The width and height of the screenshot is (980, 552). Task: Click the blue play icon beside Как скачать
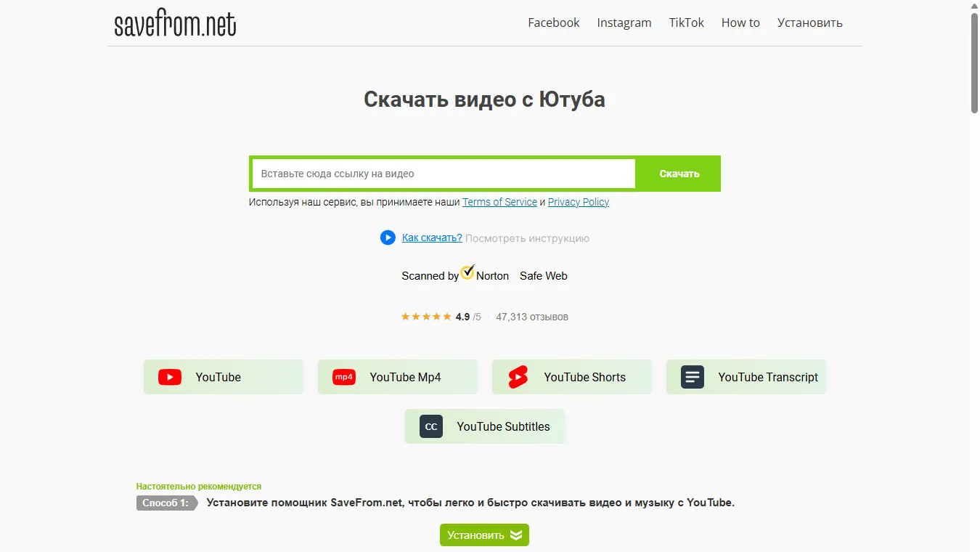pos(388,238)
